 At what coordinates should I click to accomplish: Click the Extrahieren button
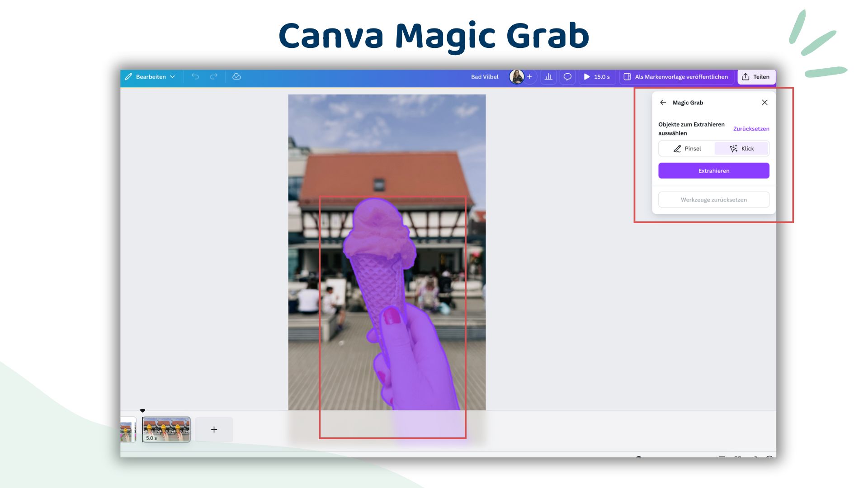tap(714, 171)
